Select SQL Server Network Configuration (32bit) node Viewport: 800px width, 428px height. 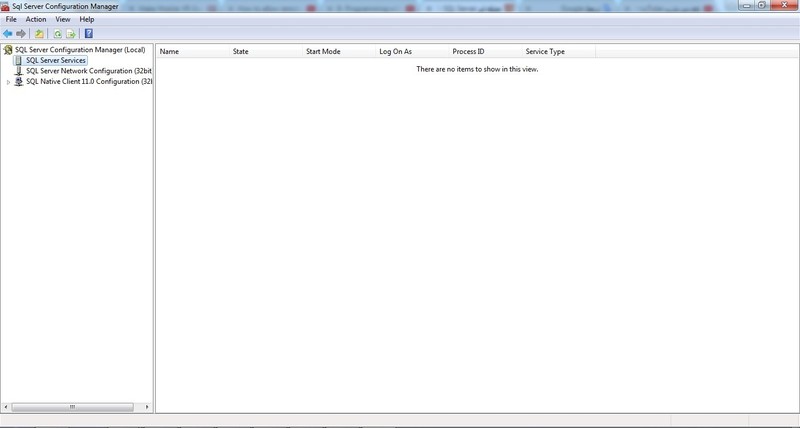click(x=89, y=71)
